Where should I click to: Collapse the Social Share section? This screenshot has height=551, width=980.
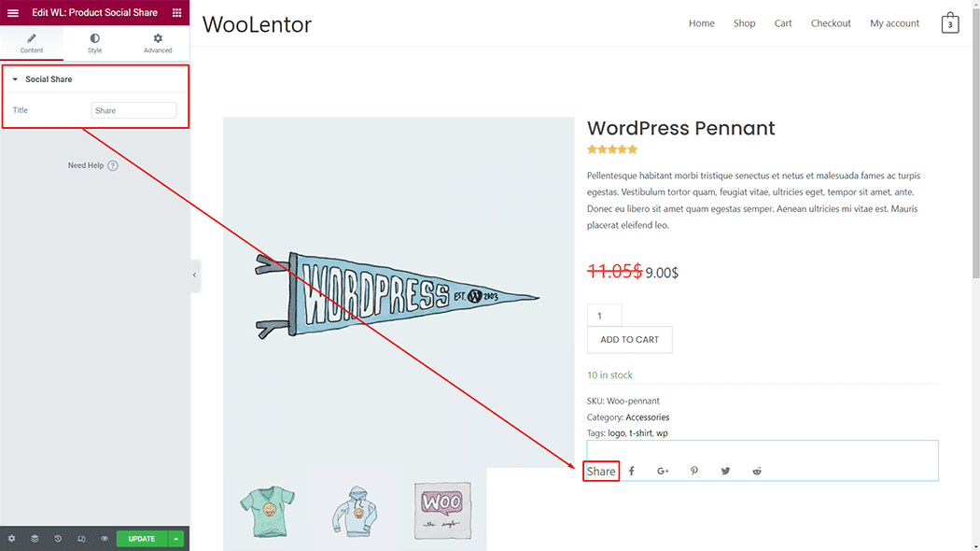(x=15, y=79)
